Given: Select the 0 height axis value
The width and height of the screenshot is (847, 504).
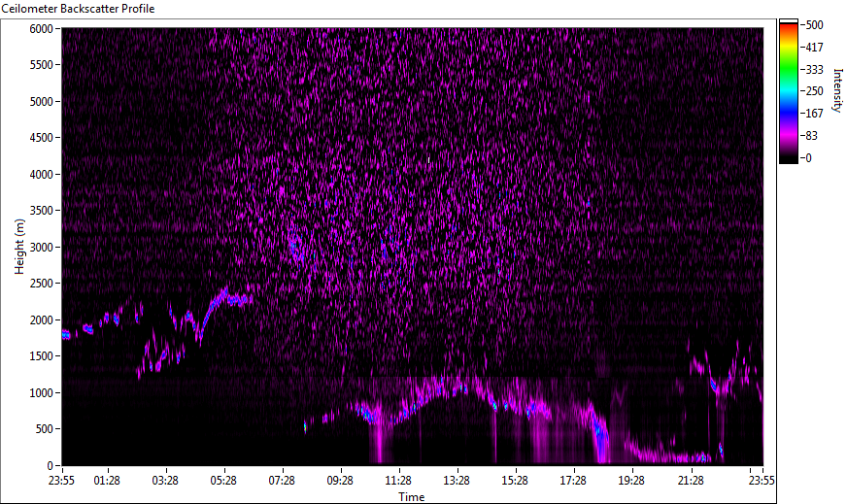Looking at the screenshot, I should click(51, 466).
